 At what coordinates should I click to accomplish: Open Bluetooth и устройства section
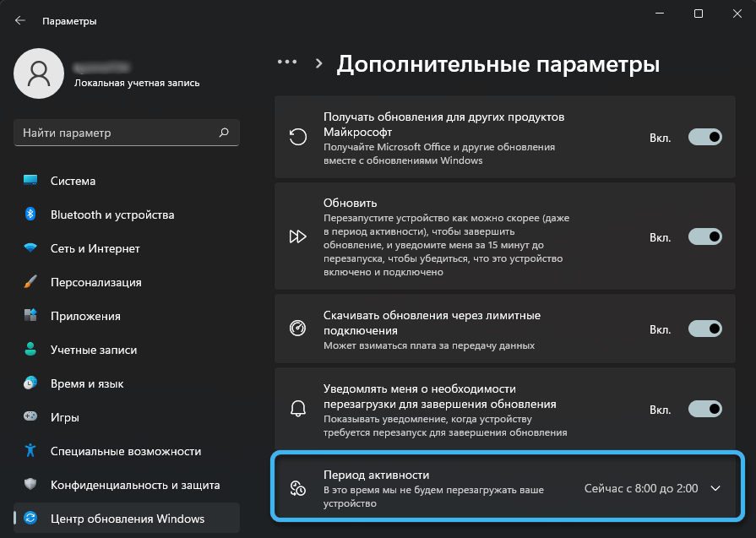(x=111, y=215)
